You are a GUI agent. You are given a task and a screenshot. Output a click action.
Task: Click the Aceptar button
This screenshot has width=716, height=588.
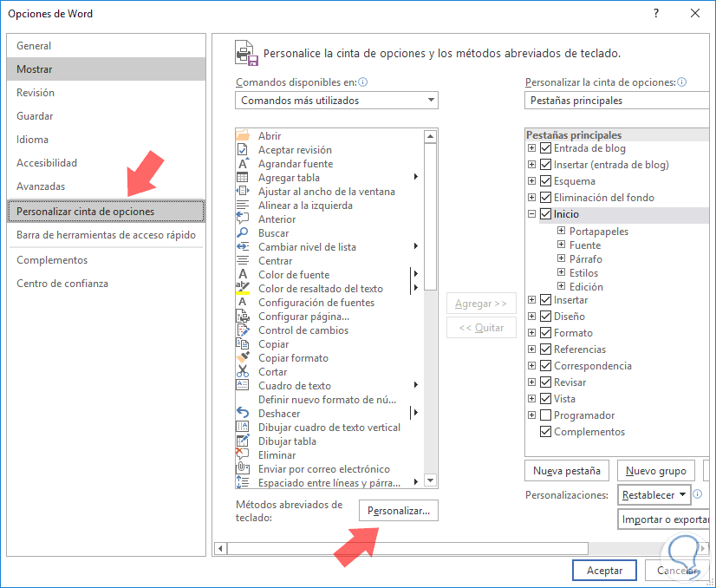click(604, 570)
